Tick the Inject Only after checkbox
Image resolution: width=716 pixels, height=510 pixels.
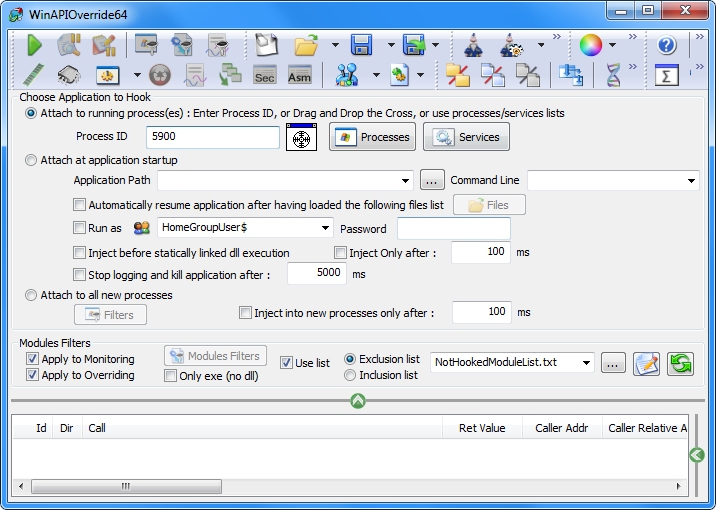341,252
